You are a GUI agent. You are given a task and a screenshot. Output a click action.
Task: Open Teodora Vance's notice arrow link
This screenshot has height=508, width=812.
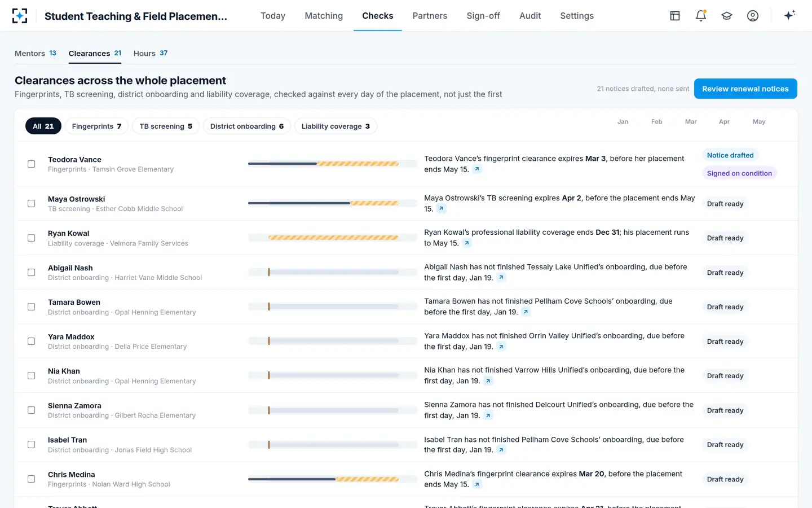point(477,169)
